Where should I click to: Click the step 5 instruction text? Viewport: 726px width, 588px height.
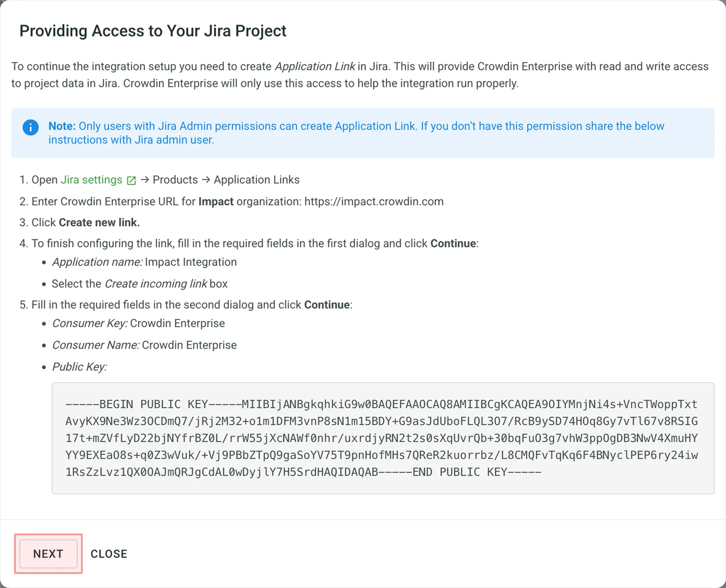click(186, 304)
